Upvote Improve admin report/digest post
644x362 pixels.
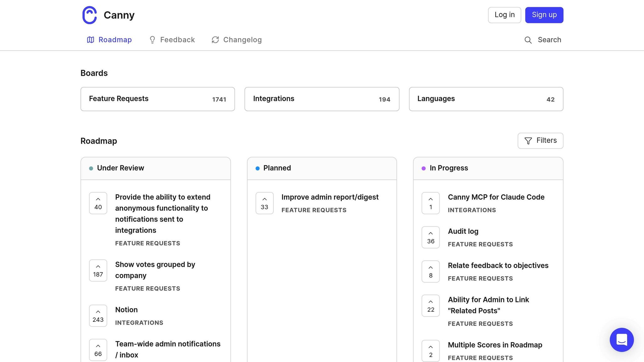click(x=264, y=203)
